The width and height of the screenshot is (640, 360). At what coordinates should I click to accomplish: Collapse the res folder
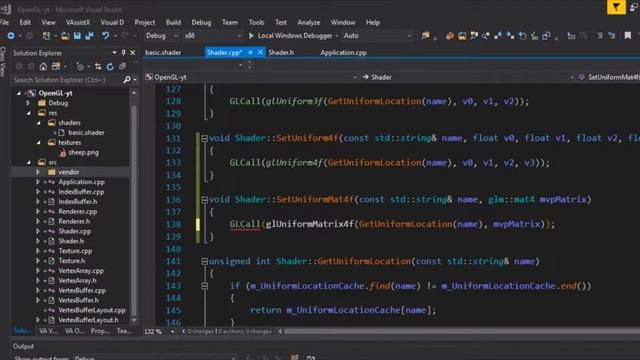tap(29, 113)
